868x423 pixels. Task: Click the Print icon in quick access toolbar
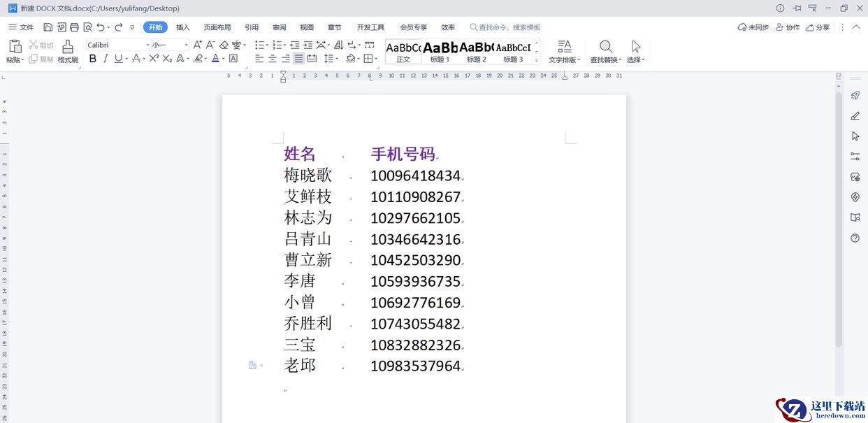pyautogui.click(x=74, y=27)
